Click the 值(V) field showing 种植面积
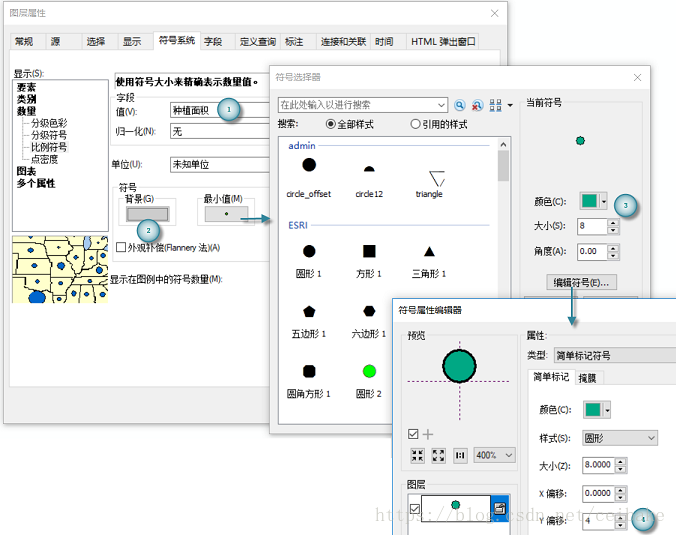The image size is (676, 535). click(x=220, y=110)
